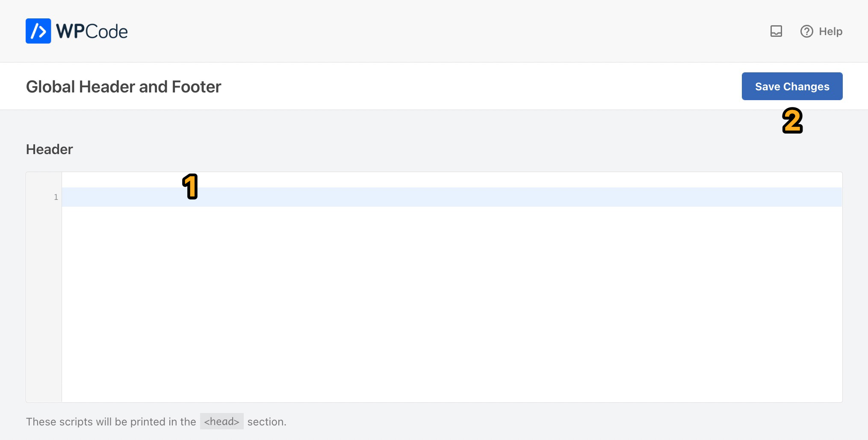Viewport: 868px width, 440px height.
Task: Click the Global Header and Footer title
Action: (x=124, y=86)
